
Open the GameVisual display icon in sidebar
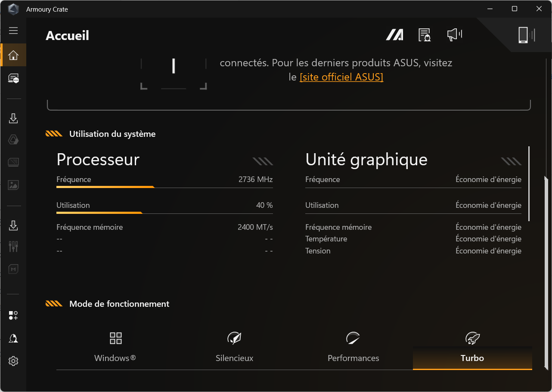coord(13,162)
